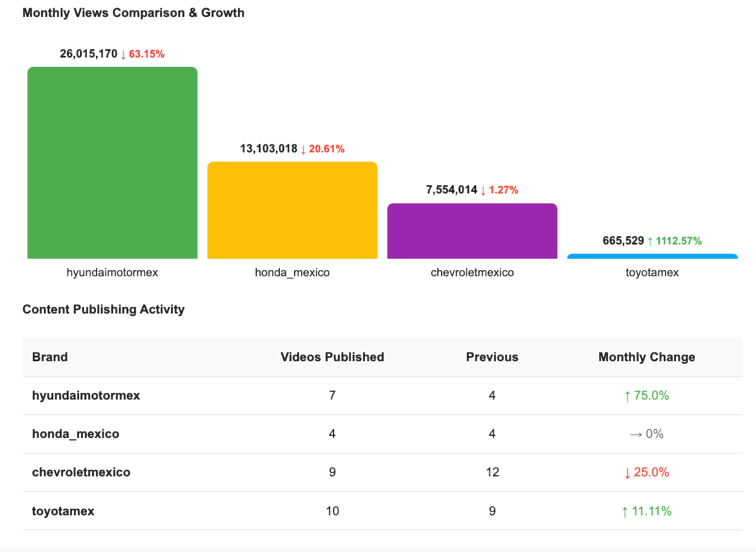756x552 pixels.
Task: Click honda_mexico previous value 4
Action: tap(492, 434)
